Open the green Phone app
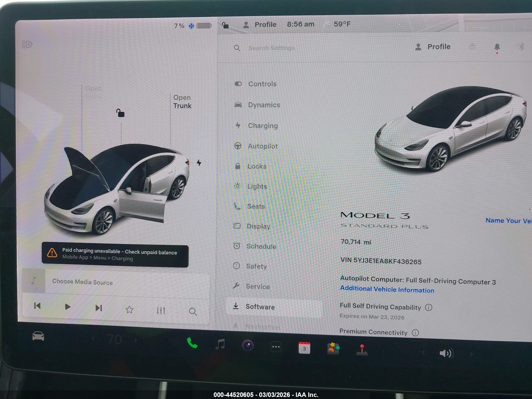Screen dimensions: 532x399 pos(192,343)
